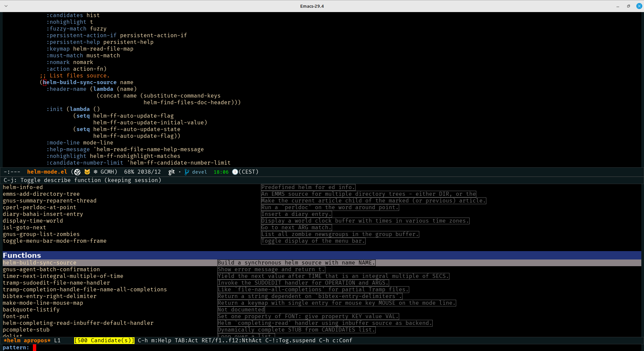644x351 pixels.
Task: Click the 'Go to next ARG match.' description
Action: [x=297, y=228]
